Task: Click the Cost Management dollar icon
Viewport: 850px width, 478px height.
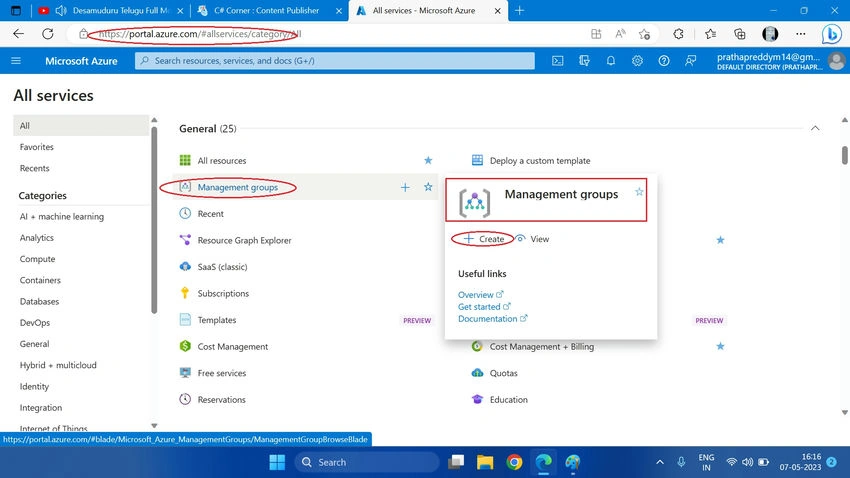Action: [185, 346]
